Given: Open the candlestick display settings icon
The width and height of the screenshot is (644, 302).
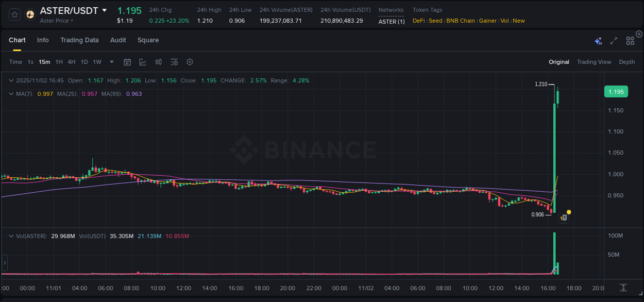Looking at the screenshot, I should click(x=158, y=62).
